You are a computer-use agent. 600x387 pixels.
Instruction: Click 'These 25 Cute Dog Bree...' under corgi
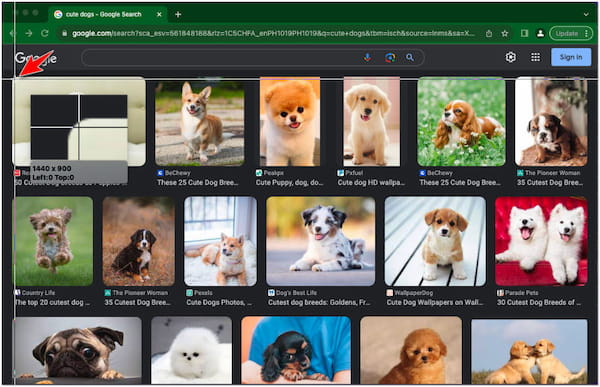[x=198, y=183]
